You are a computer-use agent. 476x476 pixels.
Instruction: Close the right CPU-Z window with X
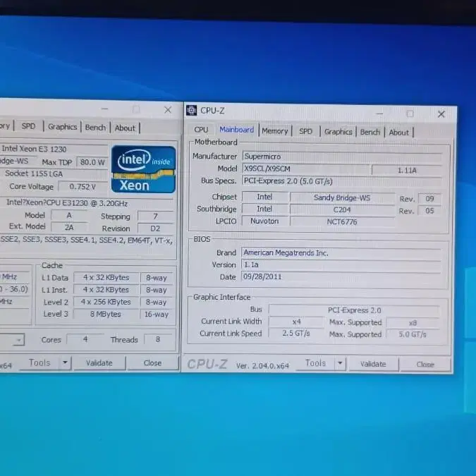[x=441, y=114]
